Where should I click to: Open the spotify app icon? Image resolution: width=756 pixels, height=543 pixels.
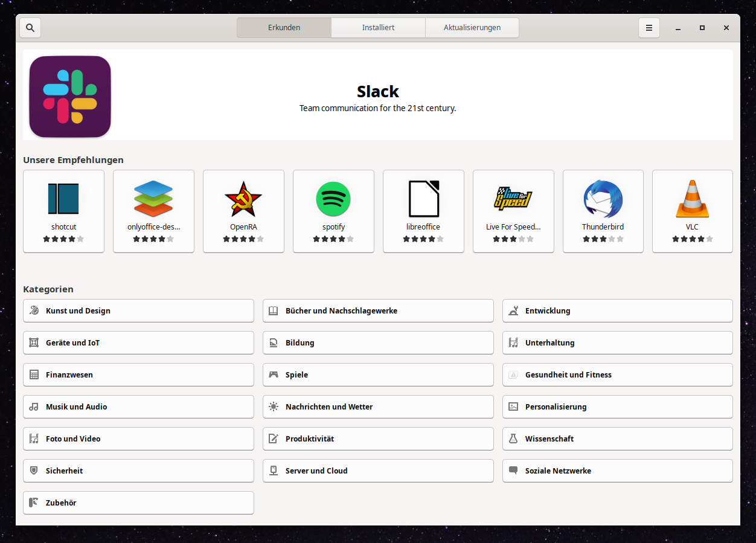pos(333,199)
